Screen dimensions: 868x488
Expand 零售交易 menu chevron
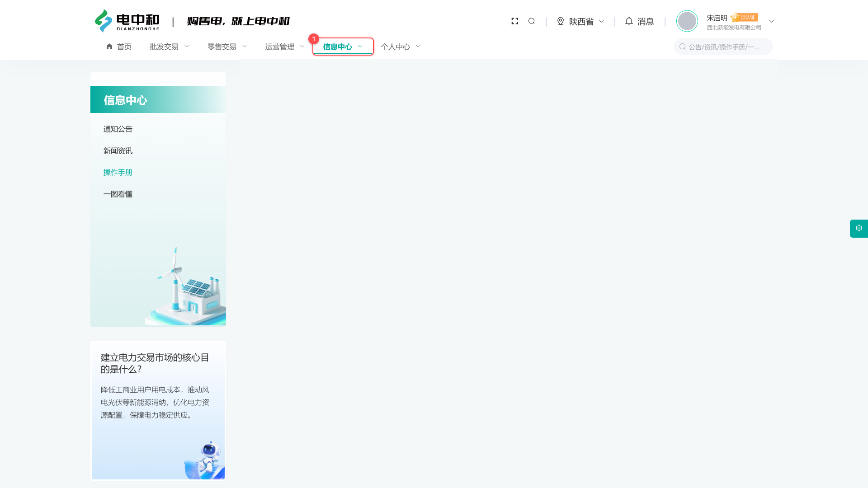[245, 47]
